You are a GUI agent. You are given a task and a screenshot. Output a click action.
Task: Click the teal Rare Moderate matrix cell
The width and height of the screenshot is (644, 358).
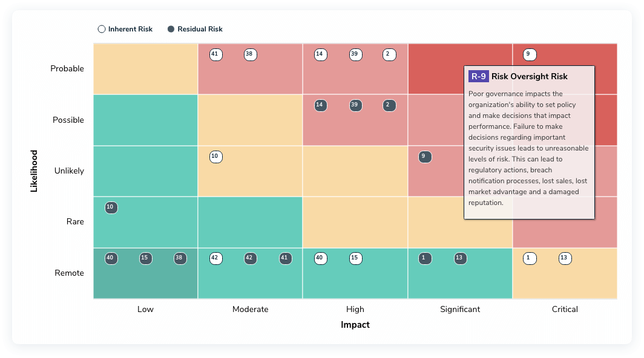click(250, 222)
